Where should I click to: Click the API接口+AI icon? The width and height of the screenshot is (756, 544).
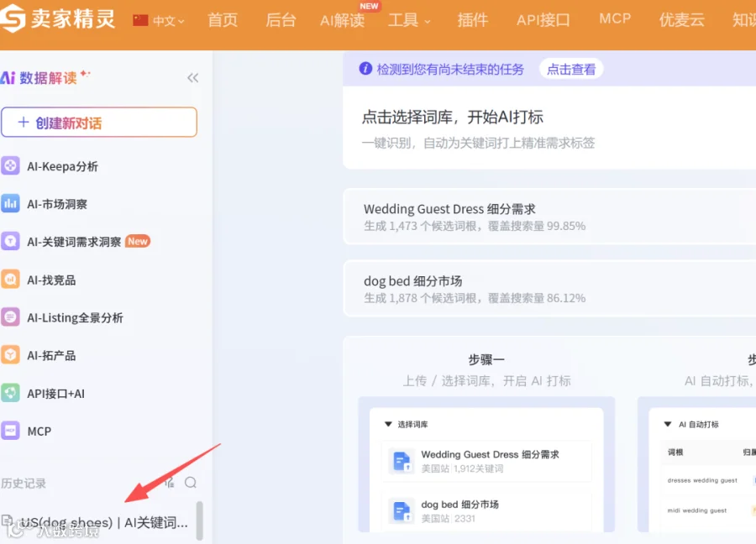point(10,393)
